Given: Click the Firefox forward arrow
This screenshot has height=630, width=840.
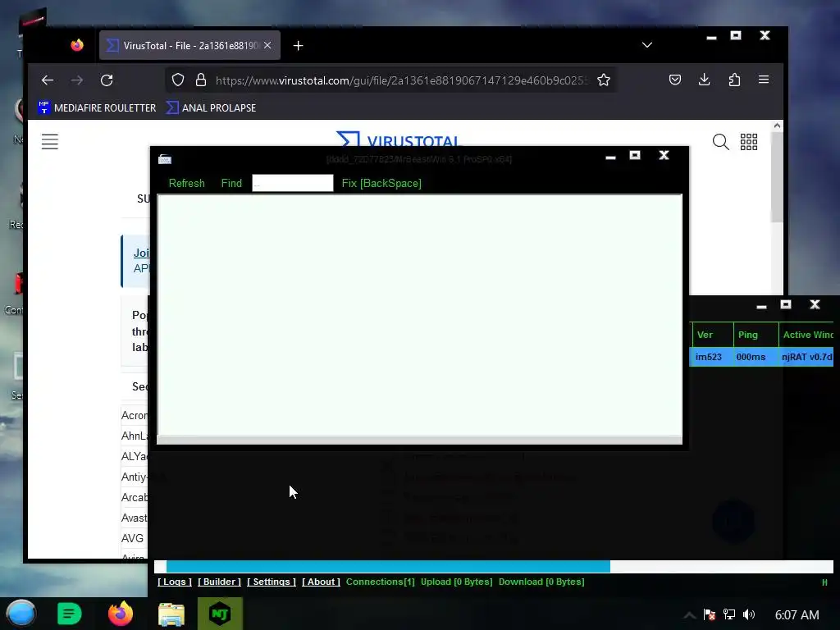Looking at the screenshot, I should click(x=77, y=80).
